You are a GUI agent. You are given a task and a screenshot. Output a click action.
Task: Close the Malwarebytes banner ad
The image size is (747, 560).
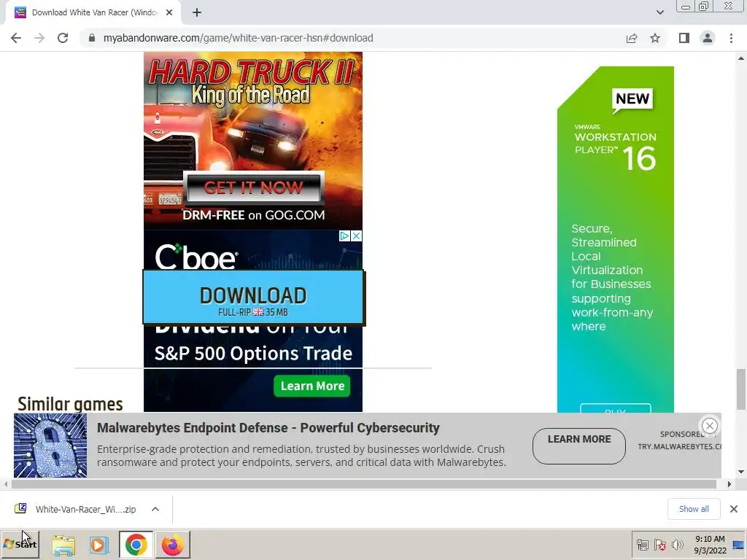[x=709, y=426]
